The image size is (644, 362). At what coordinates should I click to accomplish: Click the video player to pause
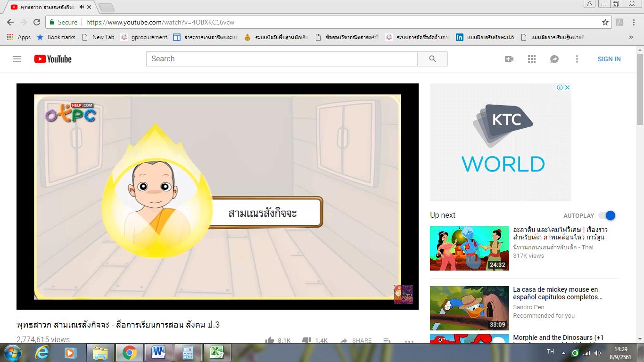click(217, 197)
